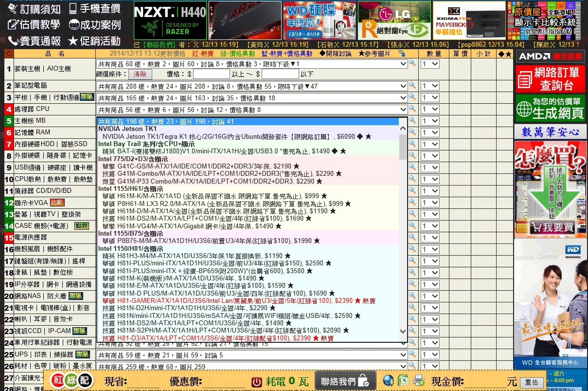The height and width of the screenshot is (391, 588).
Task: Click magnifier icon beside 主機板 MB row
Action: click(x=412, y=121)
